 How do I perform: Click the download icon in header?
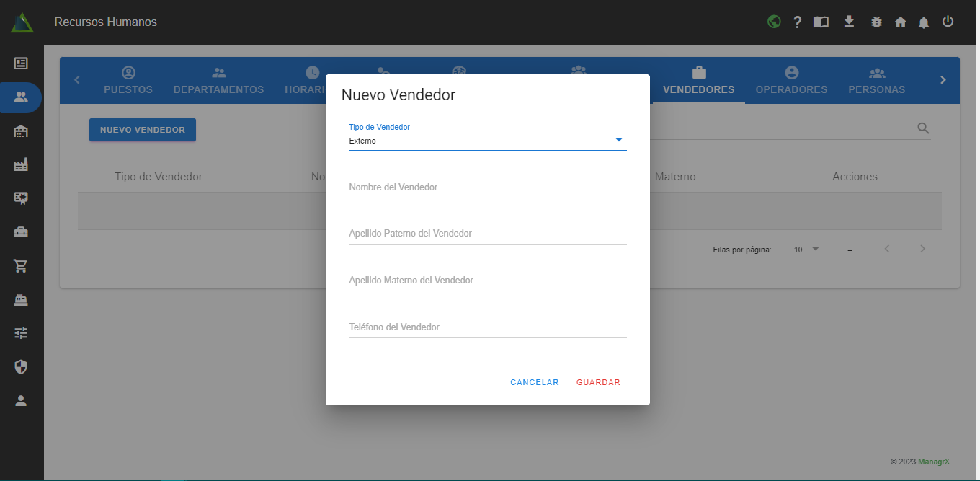point(849,22)
